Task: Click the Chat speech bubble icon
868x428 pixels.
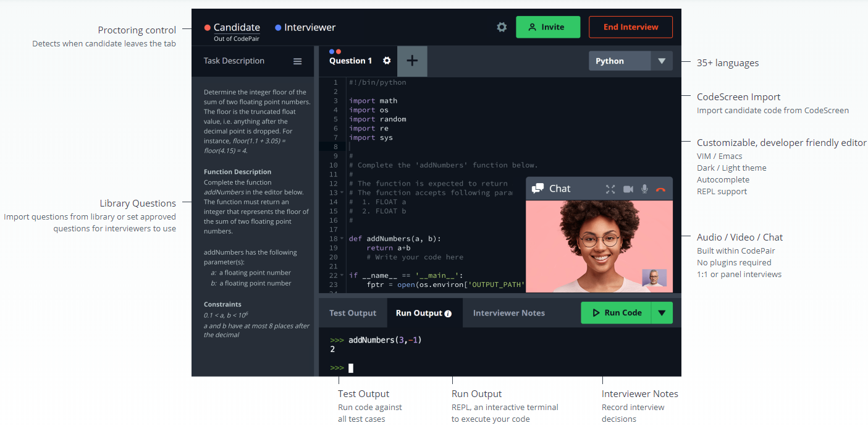Action: pos(537,189)
